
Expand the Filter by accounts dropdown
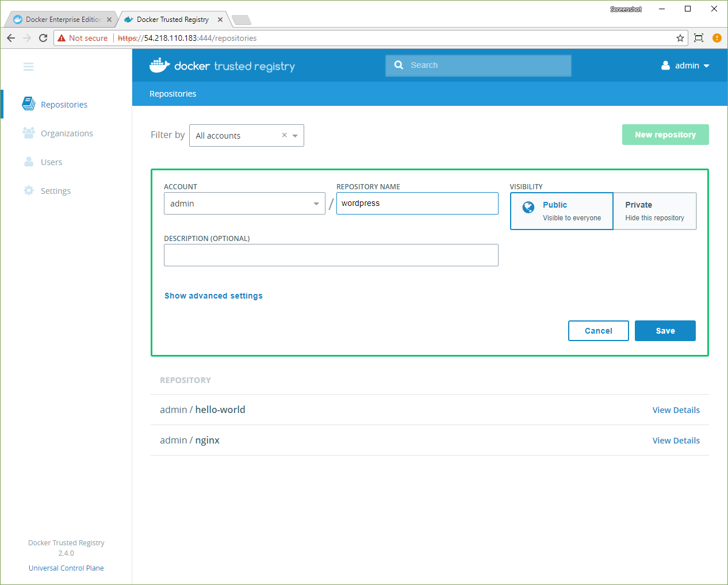click(x=295, y=136)
